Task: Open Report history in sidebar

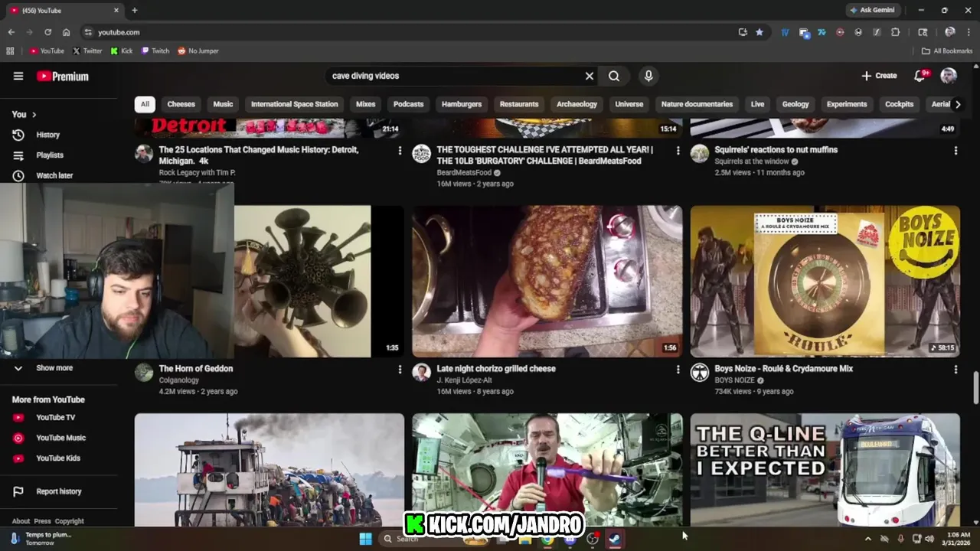Action: click(58, 491)
